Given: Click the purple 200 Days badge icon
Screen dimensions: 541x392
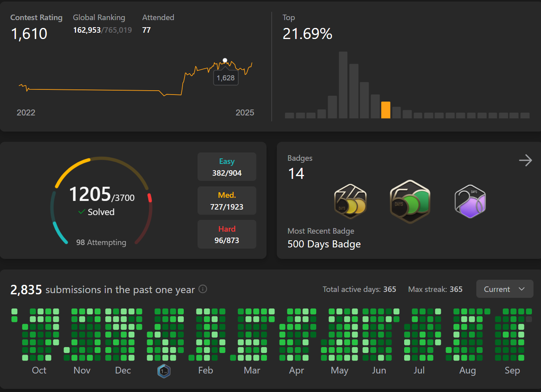Looking at the screenshot, I should [x=470, y=201].
